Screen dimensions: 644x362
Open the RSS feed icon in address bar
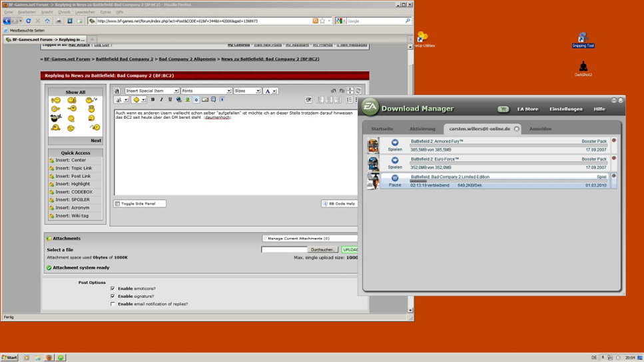tap(315, 21)
